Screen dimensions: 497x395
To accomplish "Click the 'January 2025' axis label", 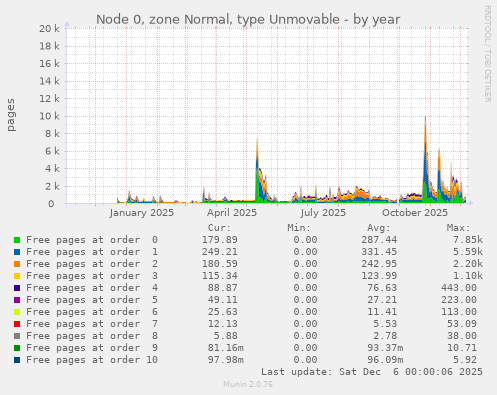I will [x=142, y=213].
